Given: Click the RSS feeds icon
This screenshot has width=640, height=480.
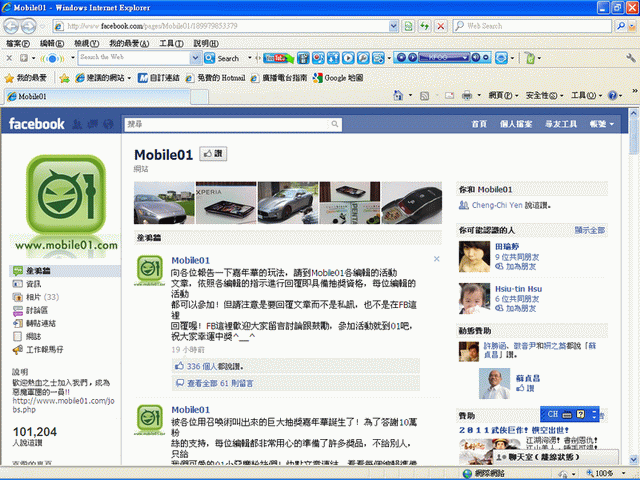Looking at the screenshot, I should tap(424, 96).
